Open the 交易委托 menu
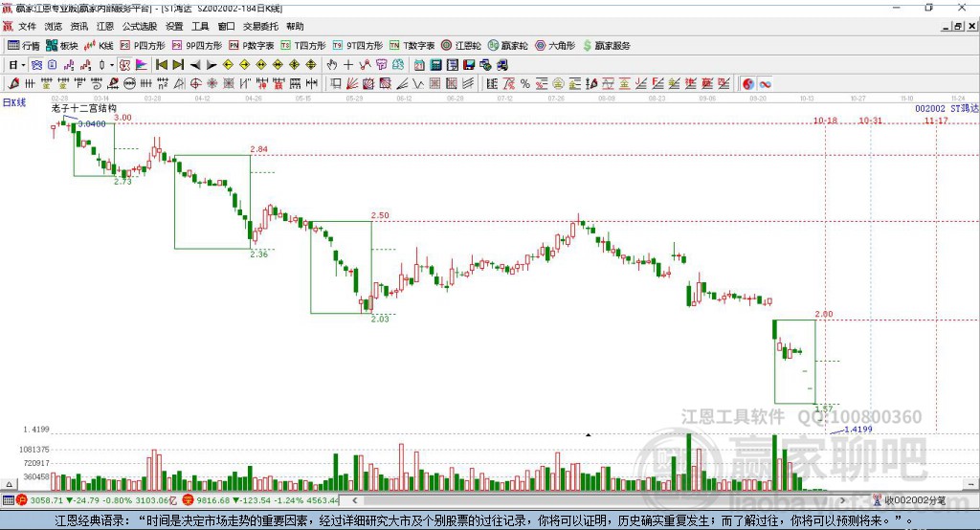This screenshot has width=980, height=530. tap(260, 26)
